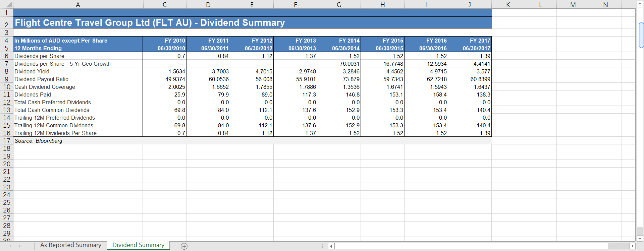Click the 'Cash Dividend Coverage' row label

point(78,87)
